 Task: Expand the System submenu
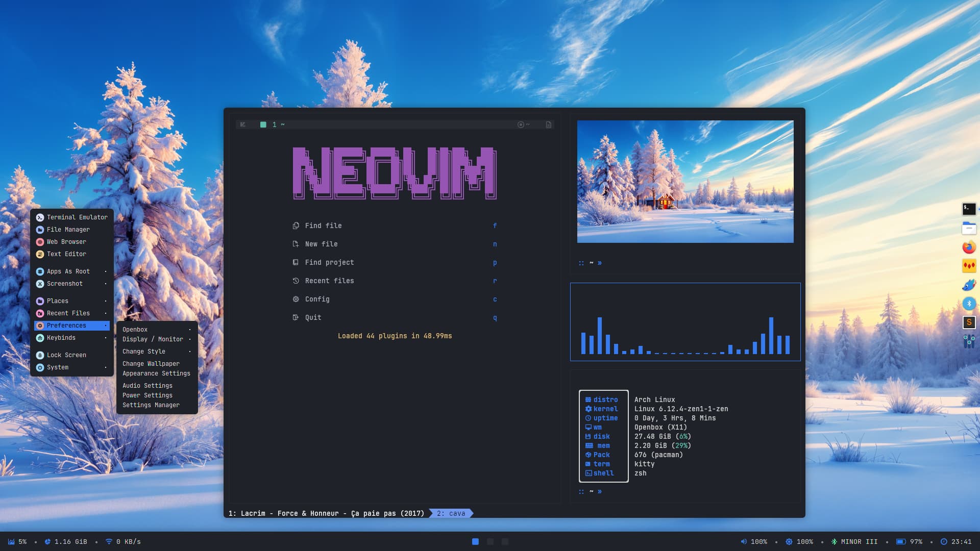(x=72, y=367)
